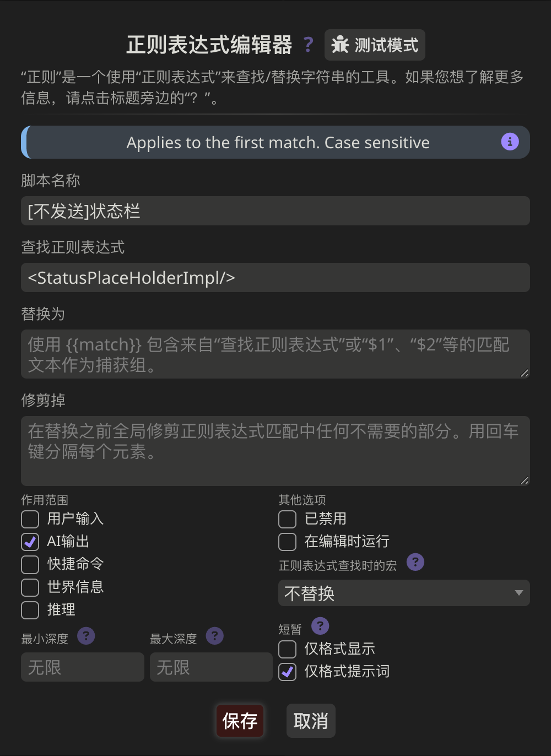Focus the 查找正则表达式 input field
Screen dimensions: 551x756
point(275,278)
